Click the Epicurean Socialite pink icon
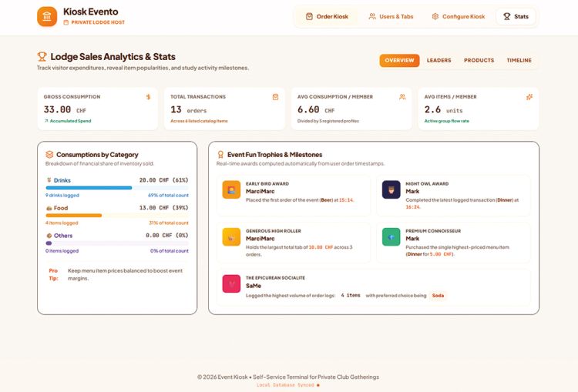The image size is (578, 392). coord(231,283)
